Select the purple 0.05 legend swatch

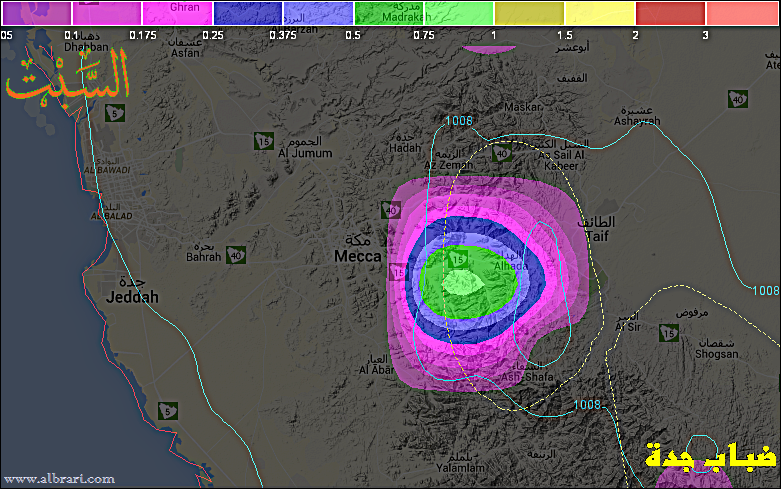(37, 13)
